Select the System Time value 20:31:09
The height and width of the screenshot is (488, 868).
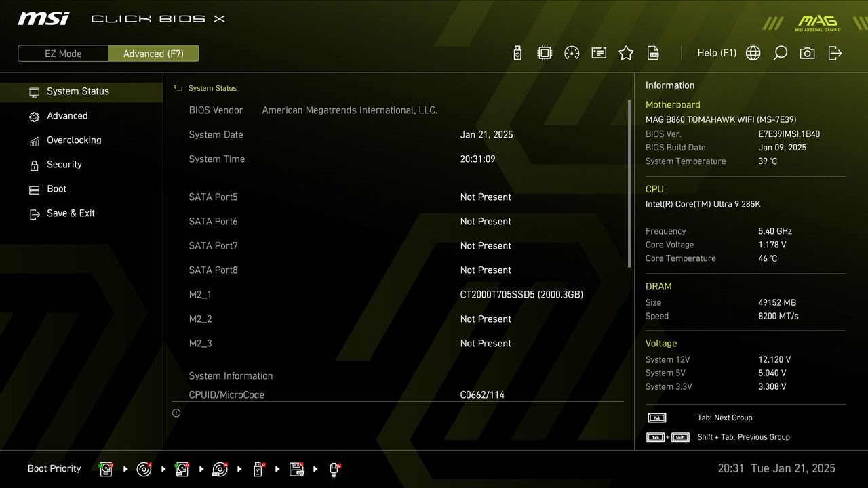click(x=477, y=159)
